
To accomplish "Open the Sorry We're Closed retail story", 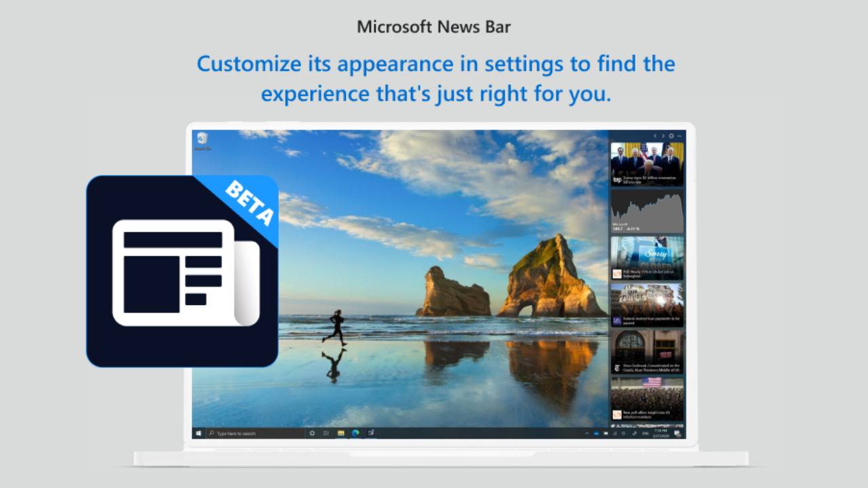I will coord(647,258).
